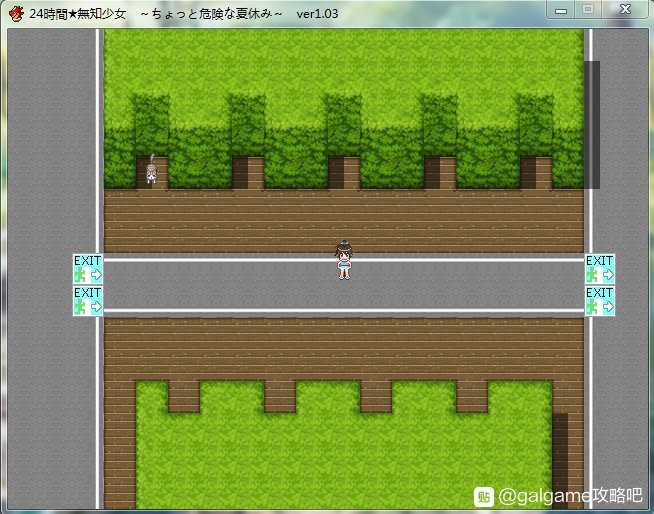The width and height of the screenshot is (654, 514).
Task: Click the upper EXIT sign on right side
Action: coord(600,269)
